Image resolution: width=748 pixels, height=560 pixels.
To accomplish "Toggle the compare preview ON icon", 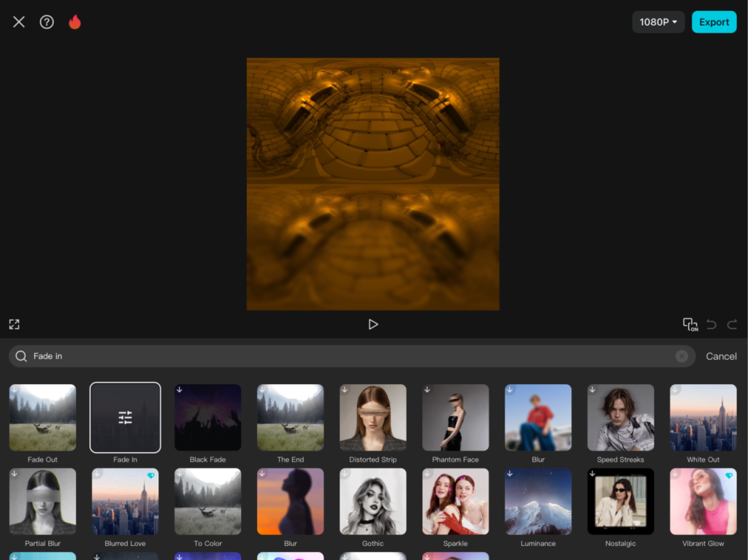I will coord(690,324).
